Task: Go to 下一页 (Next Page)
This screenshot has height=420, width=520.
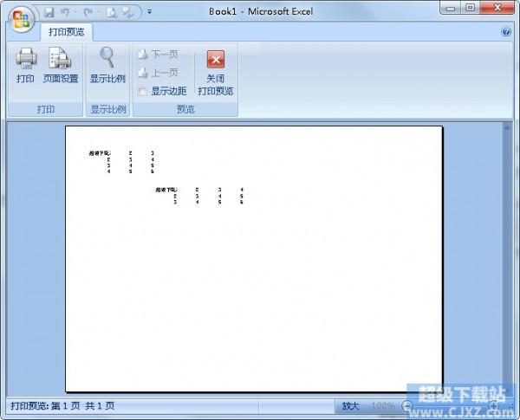Action: pos(158,54)
